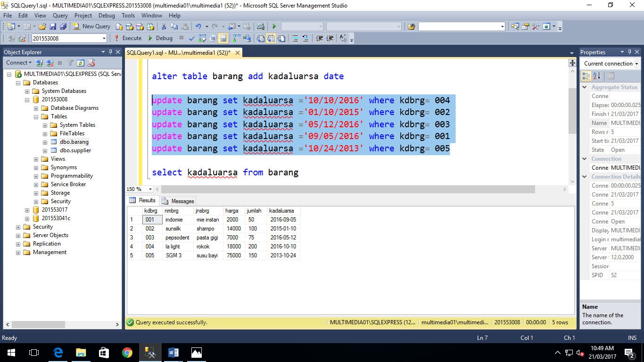
Task: Increase indent icon in SQL toolbar
Action: (x=330, y=38)
